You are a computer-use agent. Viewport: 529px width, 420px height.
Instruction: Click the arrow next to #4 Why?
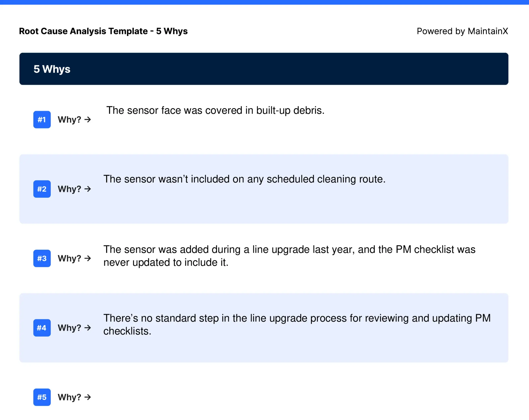pos(88,328)
